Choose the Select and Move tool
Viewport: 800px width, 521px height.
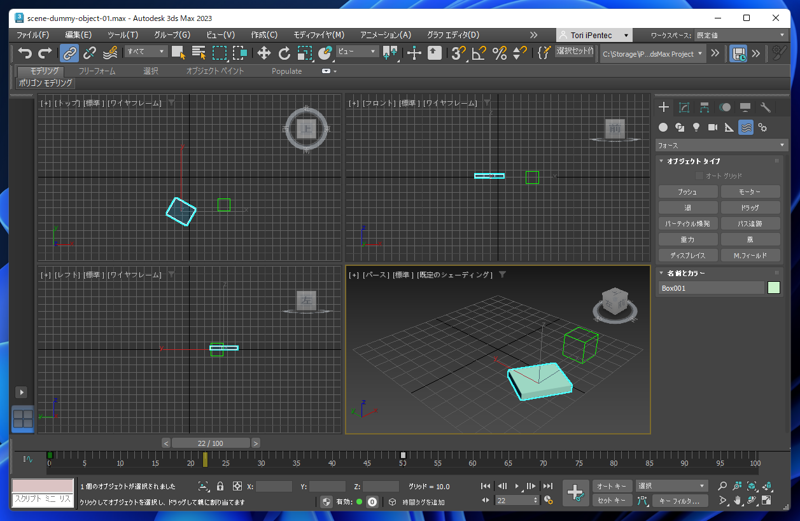click(x=264, y=53)
